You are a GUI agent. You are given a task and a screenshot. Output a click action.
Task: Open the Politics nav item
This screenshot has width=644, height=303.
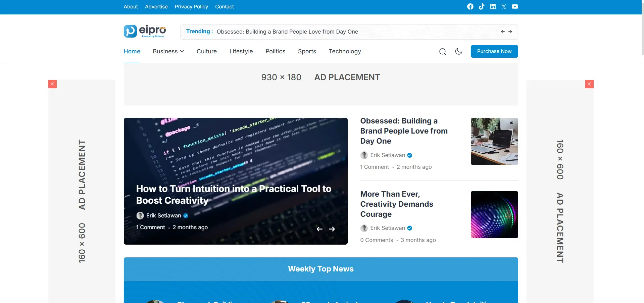click(x=275, y=51)
